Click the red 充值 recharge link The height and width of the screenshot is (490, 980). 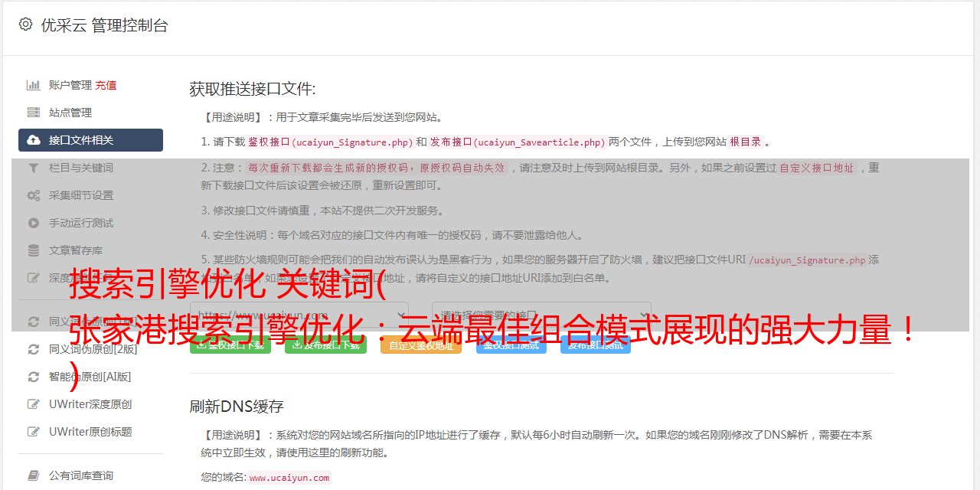[106, 85]
